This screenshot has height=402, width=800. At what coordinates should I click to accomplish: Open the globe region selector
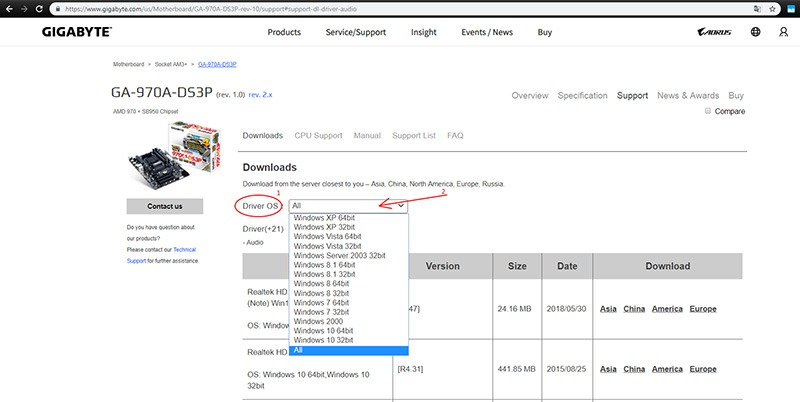click(756, 32)
